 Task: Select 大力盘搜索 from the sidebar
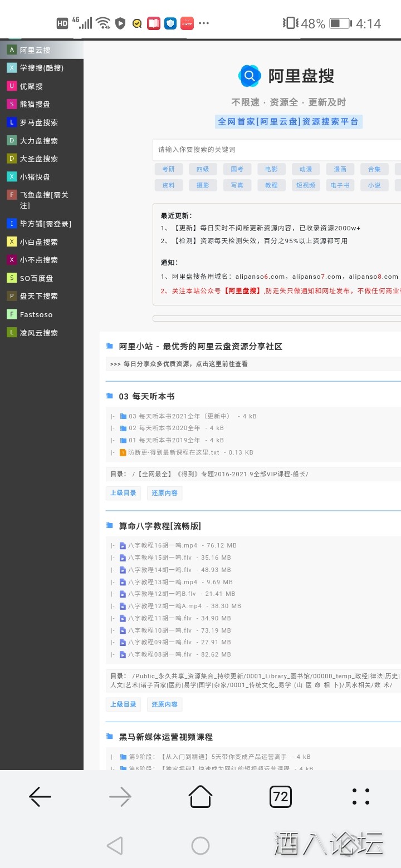(42, 141)
